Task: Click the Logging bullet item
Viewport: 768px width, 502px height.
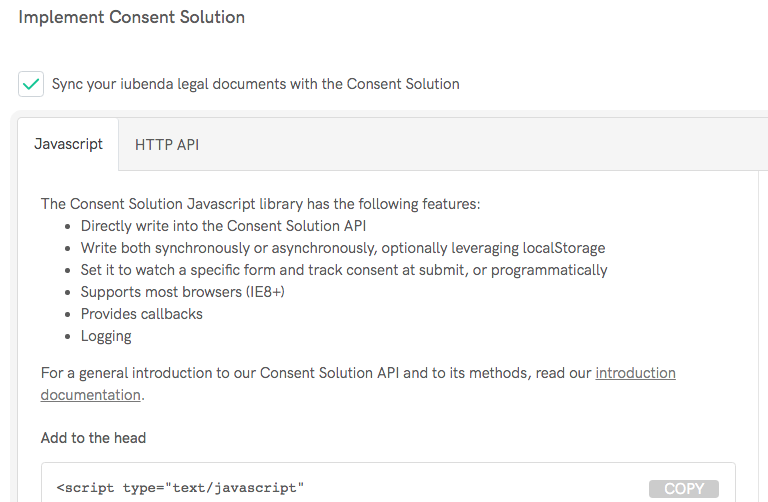Action: 106,336
